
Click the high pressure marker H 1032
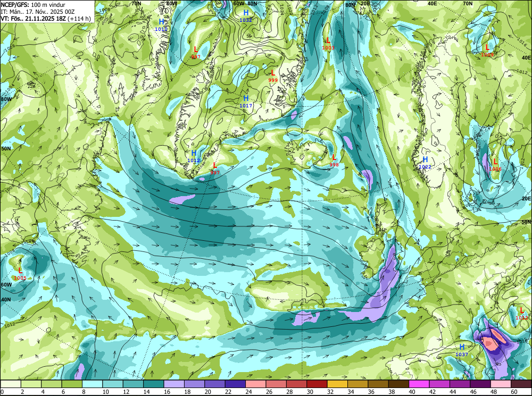click(246, 15)
